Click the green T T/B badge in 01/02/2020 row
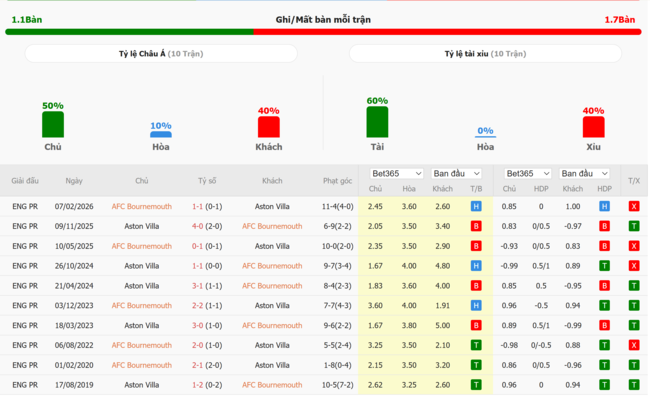Image resolution: width=650 pixels, height=398 pixels. pyautogui.click(x=476, y=365)
